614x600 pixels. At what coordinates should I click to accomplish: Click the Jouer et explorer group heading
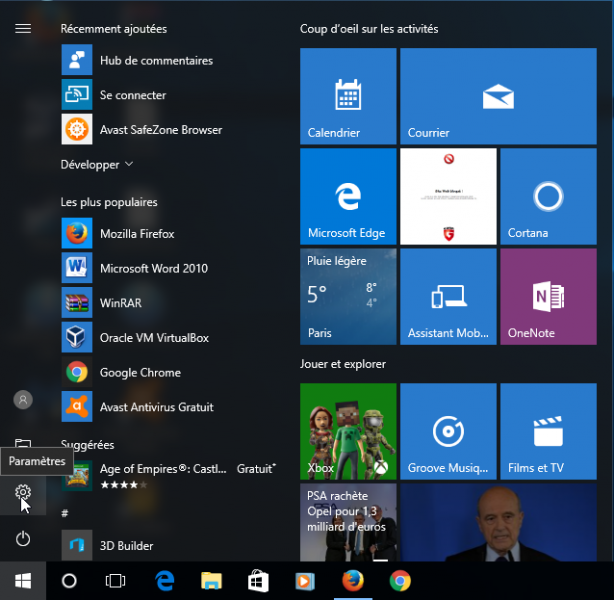pos(343,364)
